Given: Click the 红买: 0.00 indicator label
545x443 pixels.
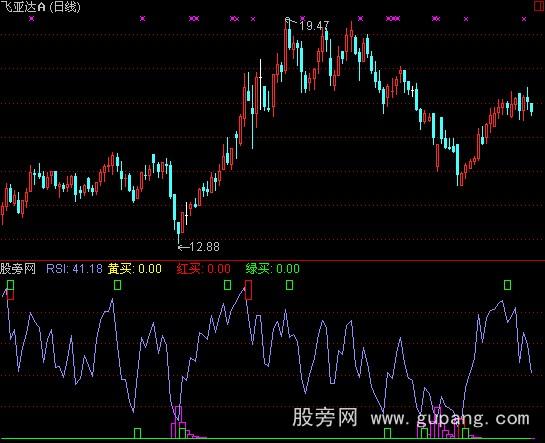Looking at the screenshot, I should pos(204,269).
